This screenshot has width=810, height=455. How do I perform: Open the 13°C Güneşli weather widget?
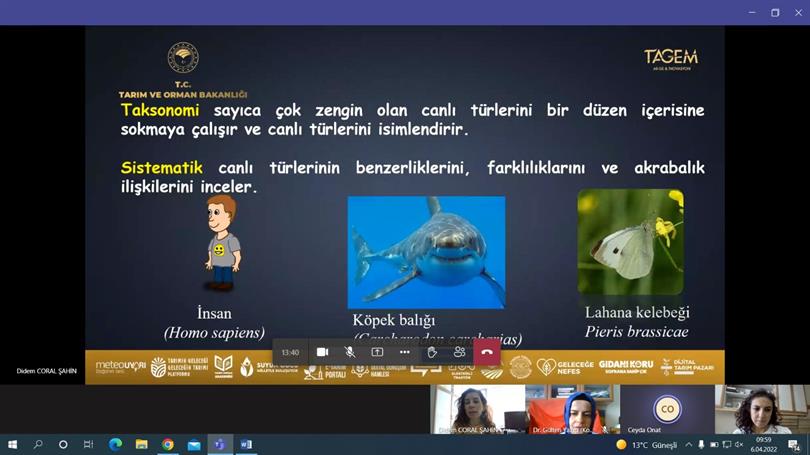[x=648, y=444]
